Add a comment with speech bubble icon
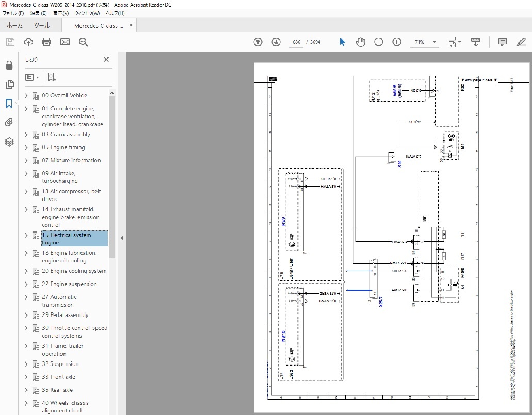Image resolution: width=532 pixels, height=415 pixels. pos(503,42)
